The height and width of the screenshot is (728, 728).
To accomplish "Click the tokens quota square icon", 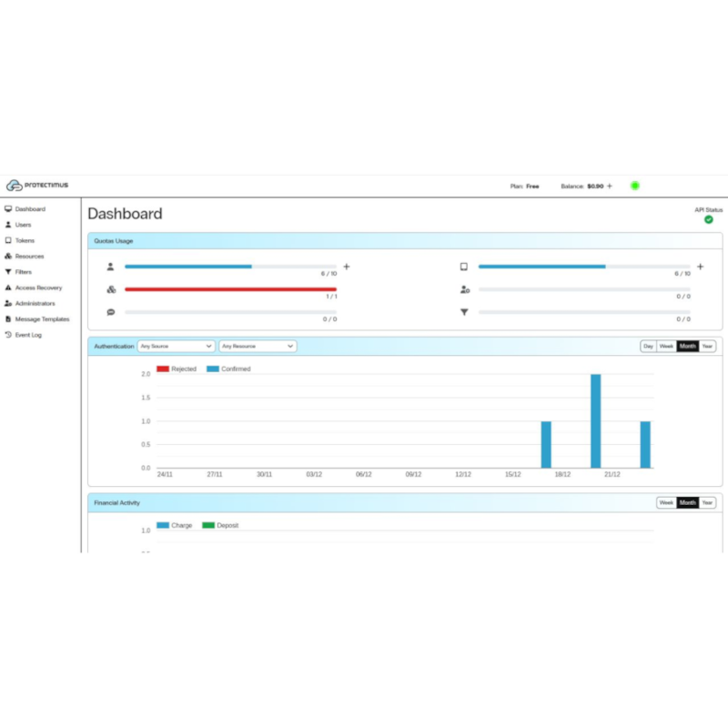I will pos(464,267).
